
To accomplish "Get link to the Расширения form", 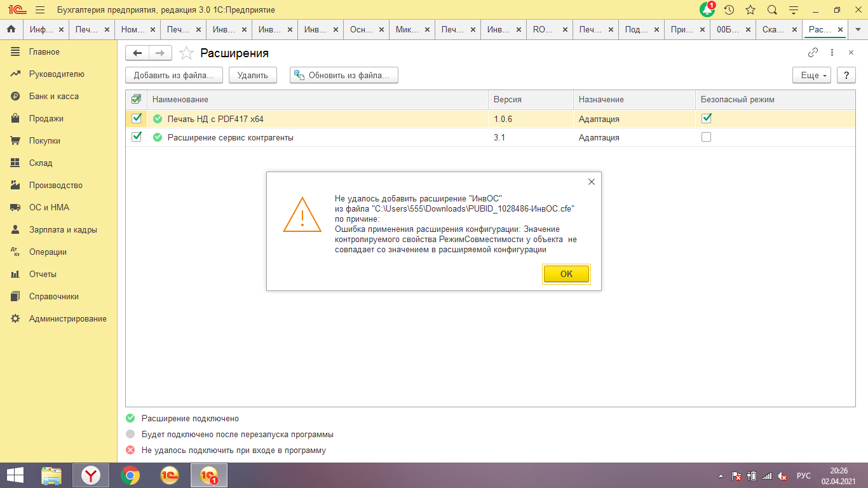I will click(x=813, y=53).
